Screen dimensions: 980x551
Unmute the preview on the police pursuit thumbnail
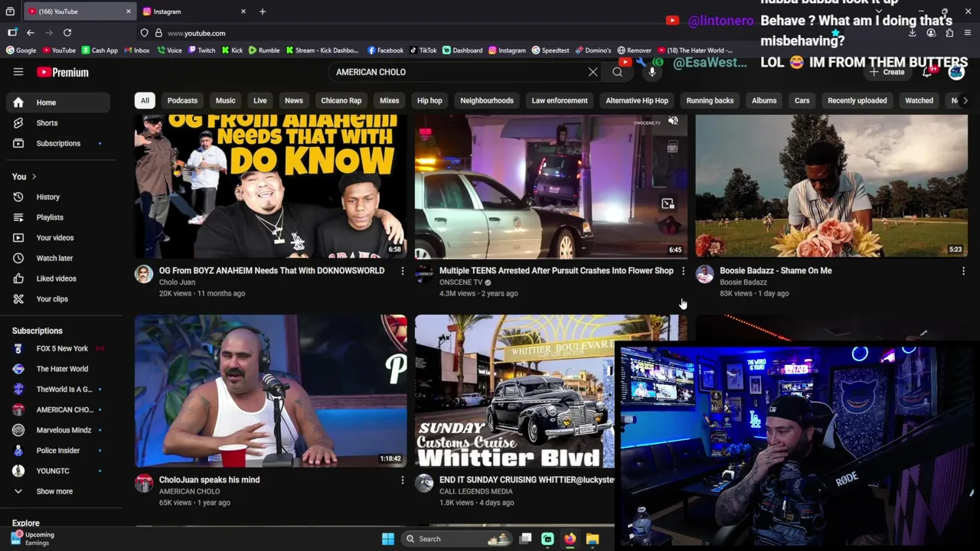[672, 121]
